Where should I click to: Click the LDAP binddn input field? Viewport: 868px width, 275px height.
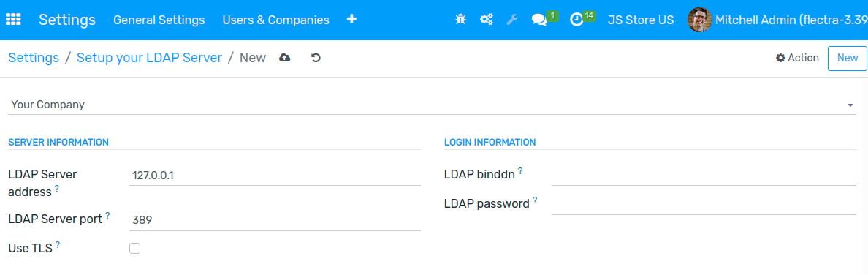coord(704,176)
